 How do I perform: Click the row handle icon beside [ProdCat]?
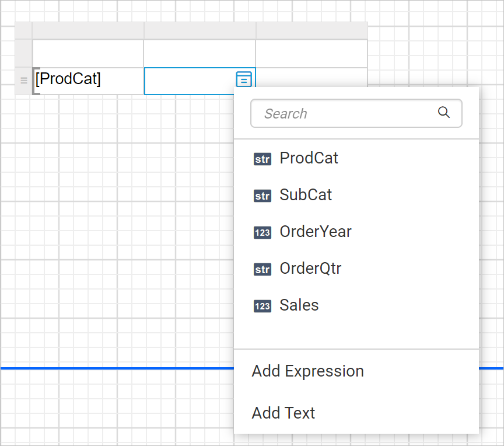[24, 81]
